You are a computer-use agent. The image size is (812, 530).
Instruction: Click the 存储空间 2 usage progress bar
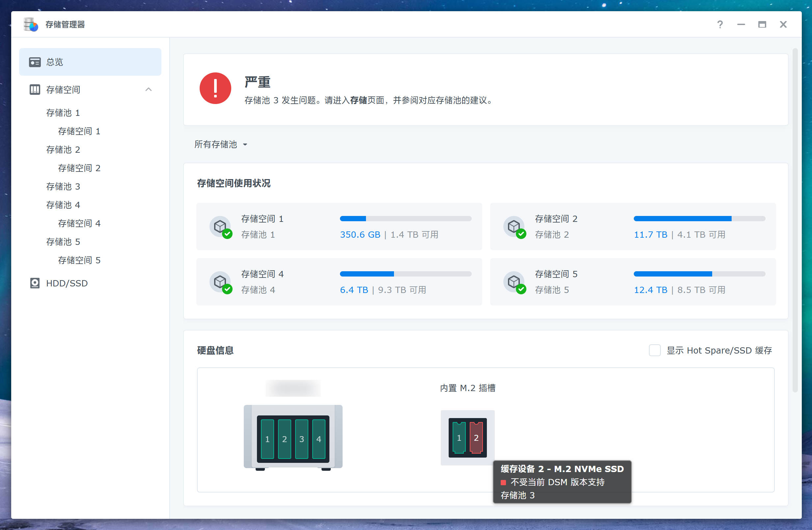699,219
